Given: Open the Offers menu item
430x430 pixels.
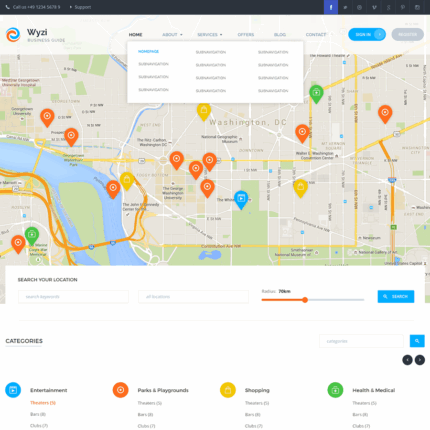Looking at the screenshot, I should [246, 35].
